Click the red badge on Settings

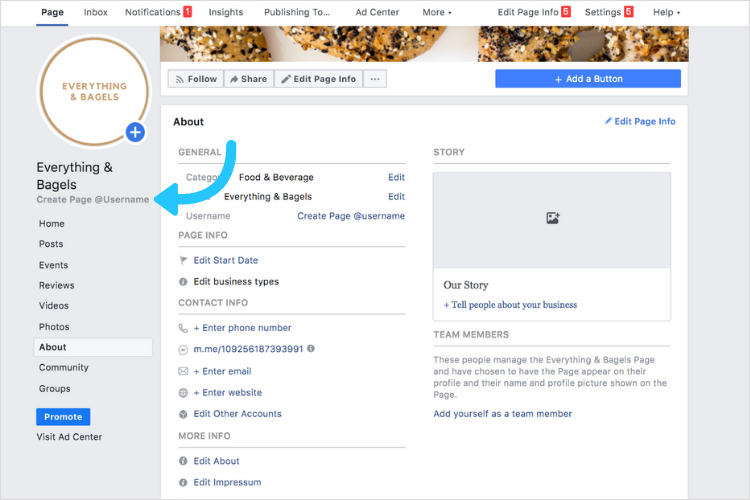pos(629,11)
